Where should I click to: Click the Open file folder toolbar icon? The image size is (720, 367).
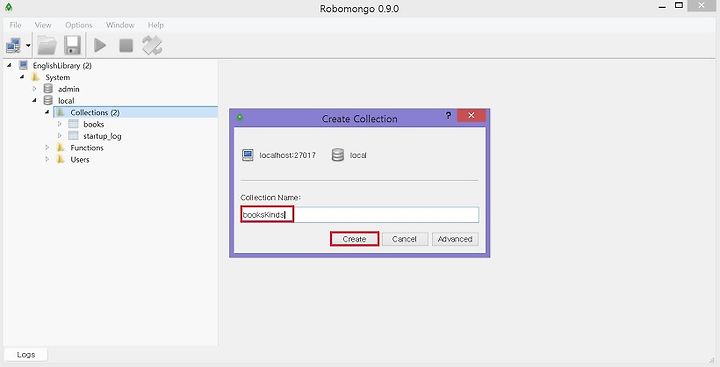(47, 45)
